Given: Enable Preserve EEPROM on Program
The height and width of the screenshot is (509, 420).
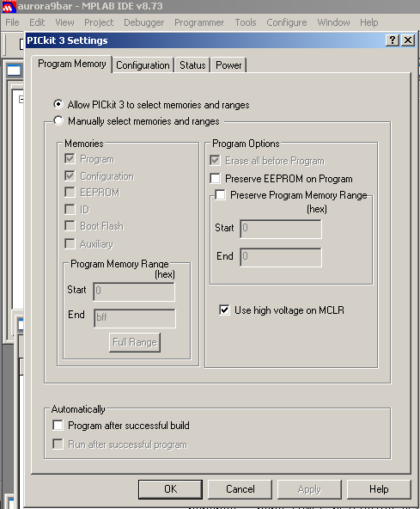Looking at the screenshot, I should coord(215,178).
